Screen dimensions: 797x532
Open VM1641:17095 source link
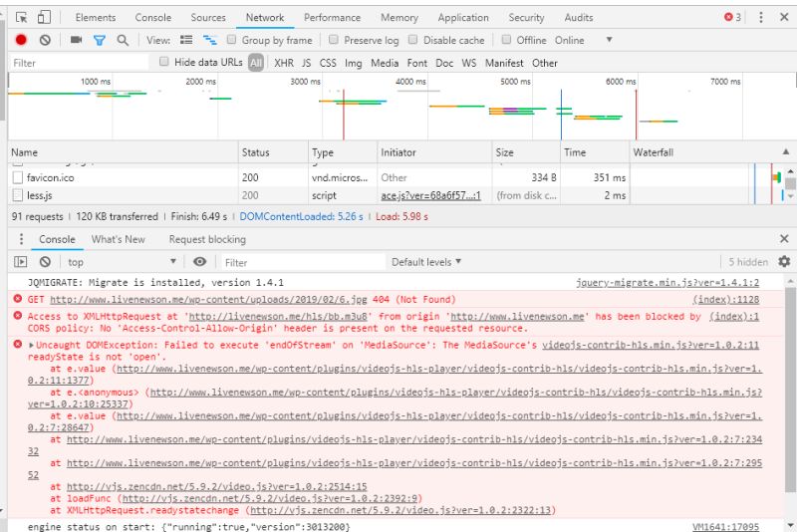coord(725,527)
